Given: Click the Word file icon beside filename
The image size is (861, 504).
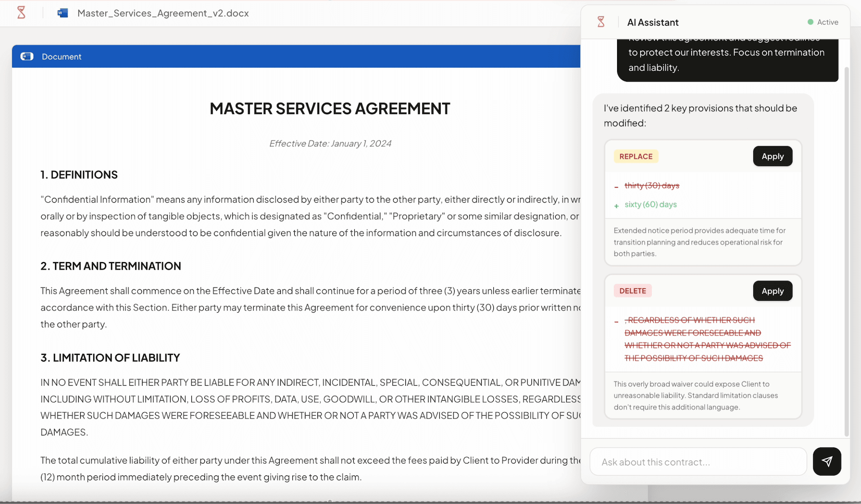Looking at the screenshot, I should pyautogui.click(x=62, y=13).
